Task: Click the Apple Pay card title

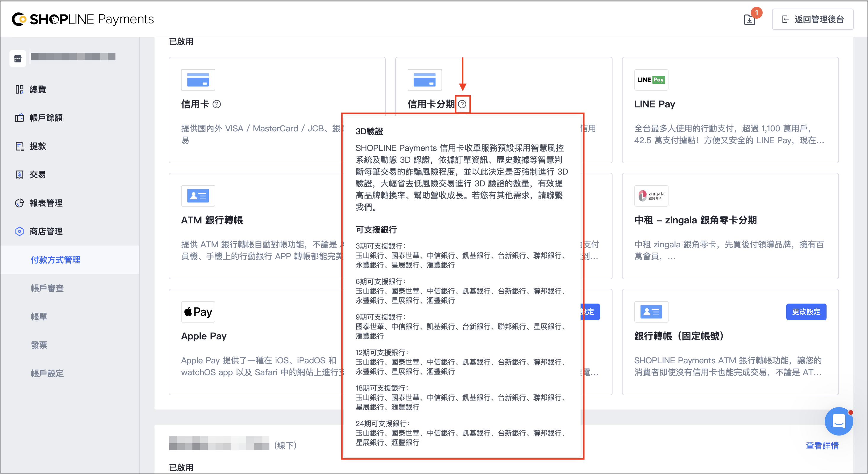Action: (x=203, y=336)
